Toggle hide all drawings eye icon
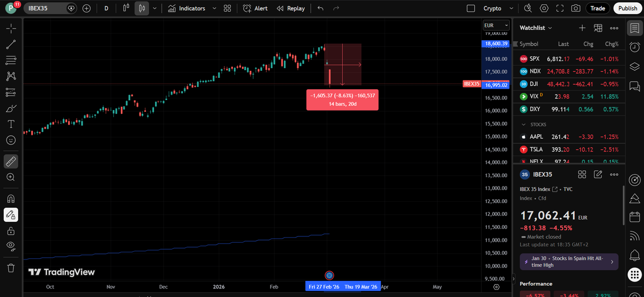 tap(11, 246)
